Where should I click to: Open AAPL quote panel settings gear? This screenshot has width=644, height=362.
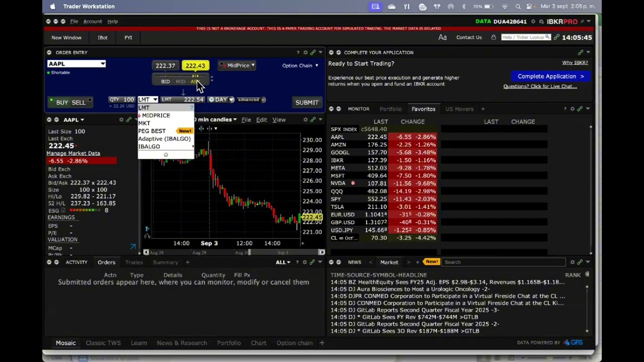(121, 120)
